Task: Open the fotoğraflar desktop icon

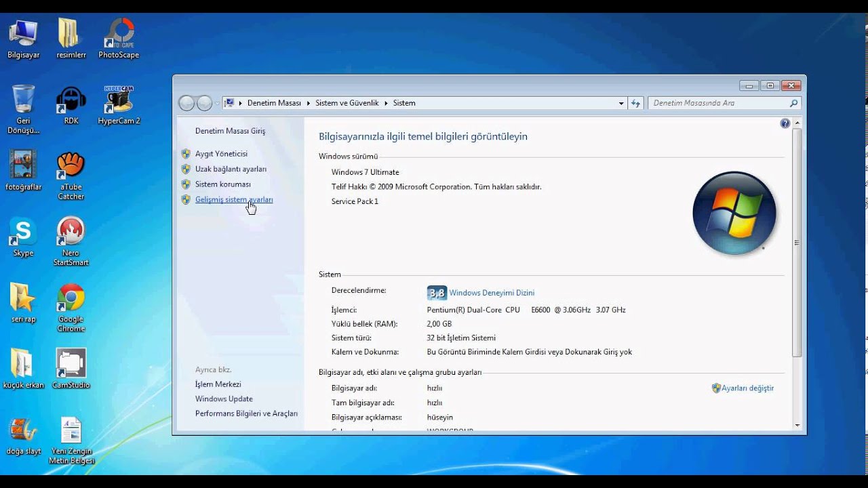Action: [x=23, y=171]
